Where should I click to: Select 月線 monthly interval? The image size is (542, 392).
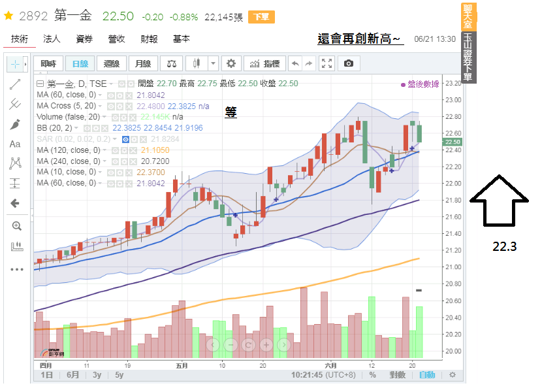pyautogui.click(x=143, y=63)
